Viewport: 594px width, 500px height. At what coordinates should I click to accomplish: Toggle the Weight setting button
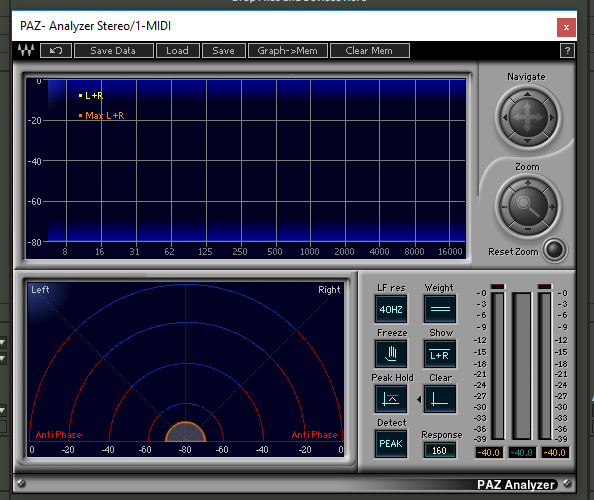pyautogui.click(x=440, y=309)
